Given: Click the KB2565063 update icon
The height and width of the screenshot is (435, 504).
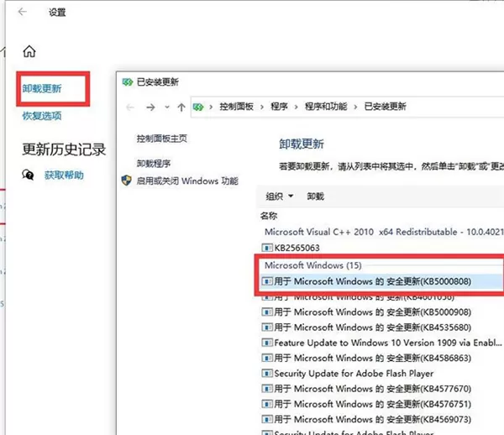Looking at the screenshot, I should 267,248.
